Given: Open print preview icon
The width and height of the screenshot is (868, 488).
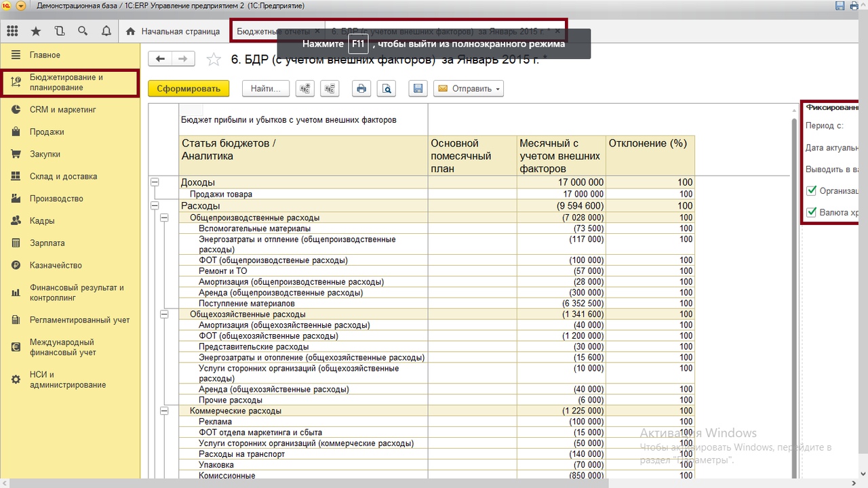Looking at the screenshot, I should coord(386,89).
